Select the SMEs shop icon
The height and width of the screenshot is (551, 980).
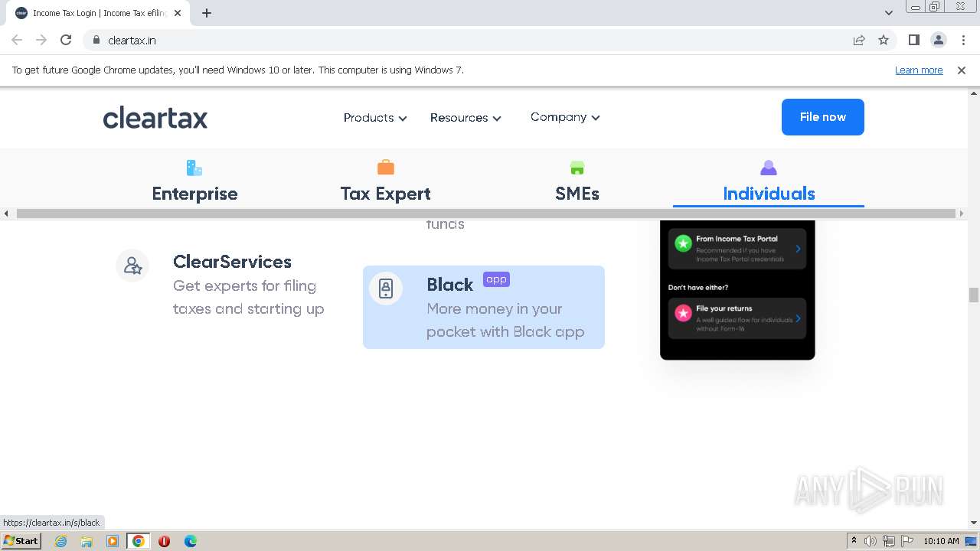click(577, 168)
